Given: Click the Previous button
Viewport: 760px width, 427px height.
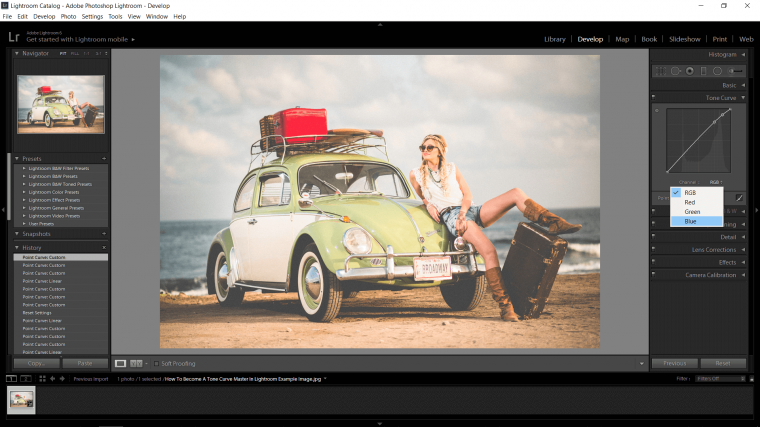Looking at the screenshot, I should (x=675, y=363).
